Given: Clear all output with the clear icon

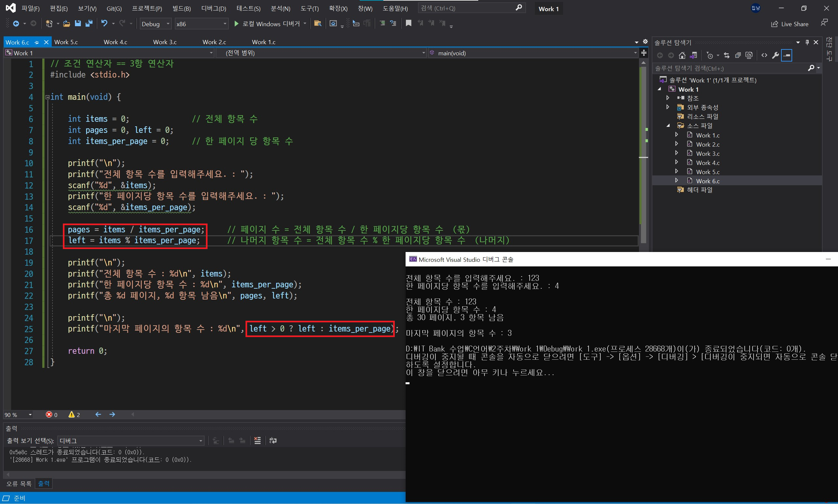Looking at the screenshot, I should [258, 441].
